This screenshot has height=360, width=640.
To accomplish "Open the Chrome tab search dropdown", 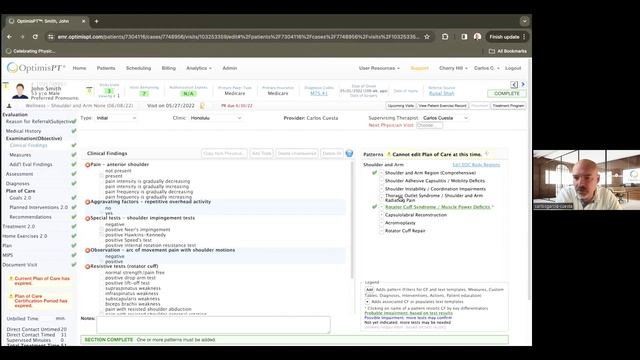I will tap(524, 21).
